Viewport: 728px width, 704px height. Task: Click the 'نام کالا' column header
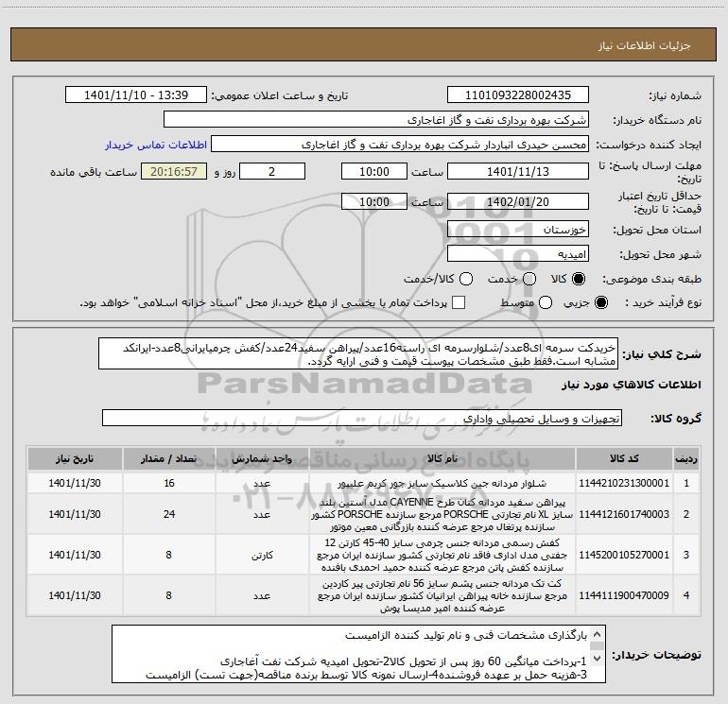[442, 458]
